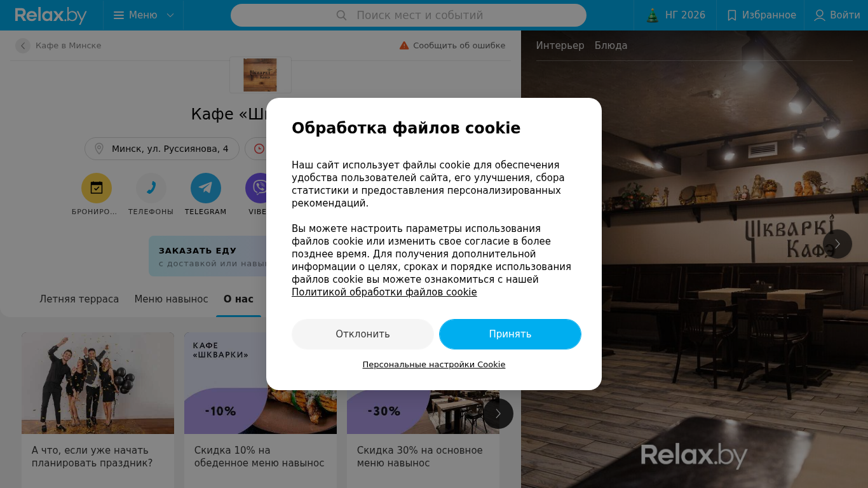Image resolution: width=868 pixels, height=488 pixels.
Task: Click the Телефоны phone icon
Action: click(151, 188)
